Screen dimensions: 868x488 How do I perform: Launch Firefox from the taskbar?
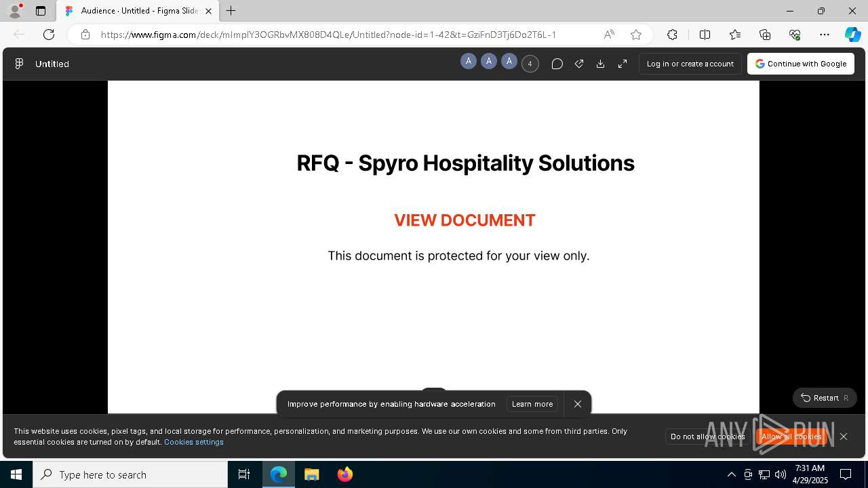click(x=345, y=474)
